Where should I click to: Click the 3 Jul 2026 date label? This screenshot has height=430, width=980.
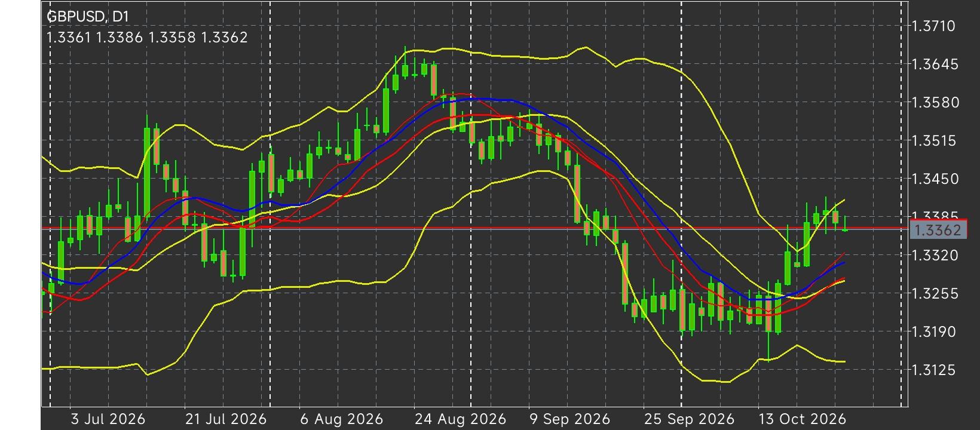pos(108,419)
